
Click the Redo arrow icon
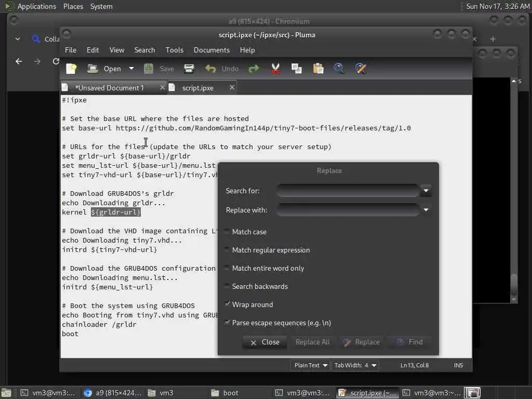coord(254,69)
